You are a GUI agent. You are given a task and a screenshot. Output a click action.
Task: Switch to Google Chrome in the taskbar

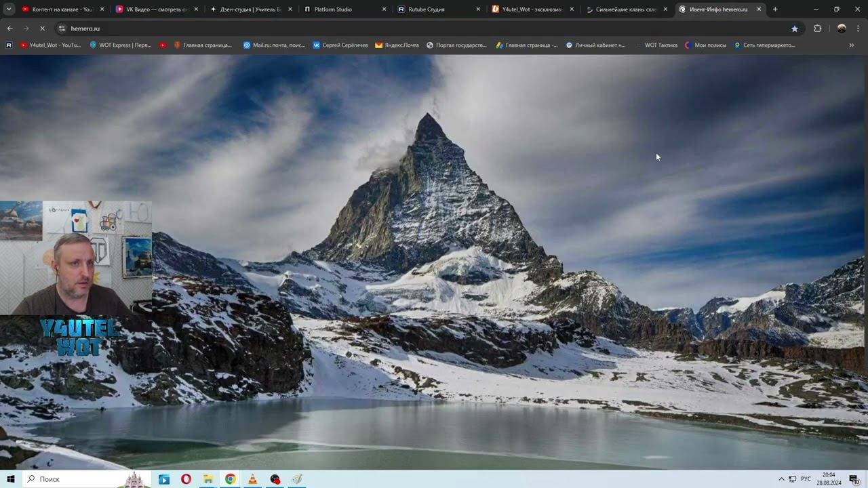coord(231,479)
